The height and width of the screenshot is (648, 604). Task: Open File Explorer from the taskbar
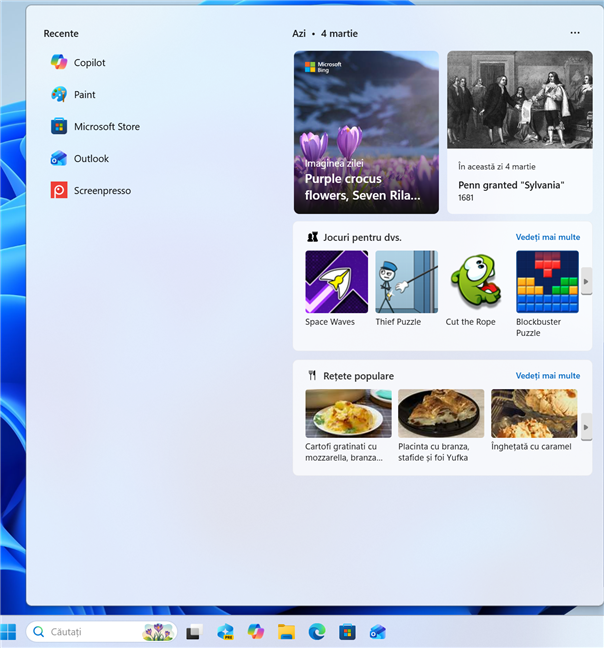coord(286,631)
